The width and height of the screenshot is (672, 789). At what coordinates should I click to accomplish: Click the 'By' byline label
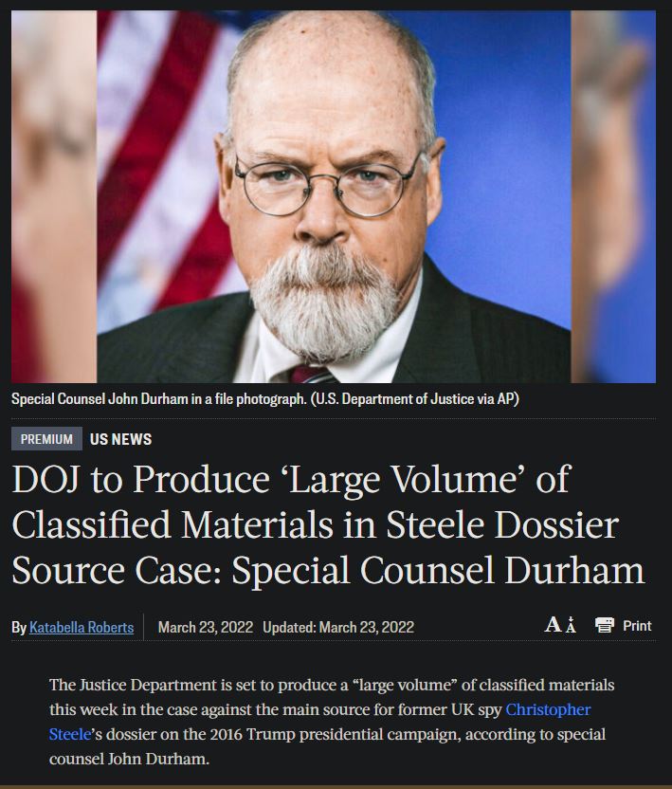point(19,628)
